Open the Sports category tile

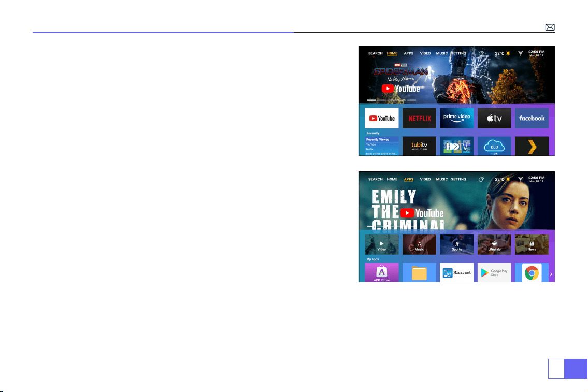pos(457,244)
